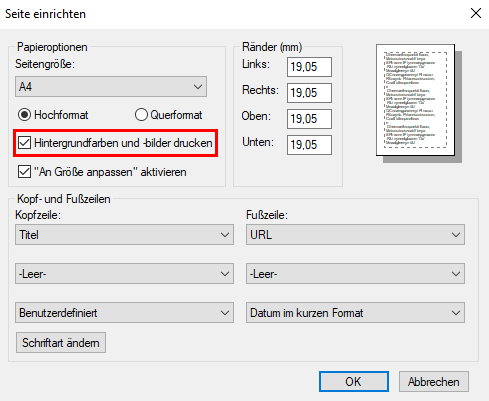Click the Links margin input field
Viewport: 489px width, 401px height.
(x=309, y=67)
